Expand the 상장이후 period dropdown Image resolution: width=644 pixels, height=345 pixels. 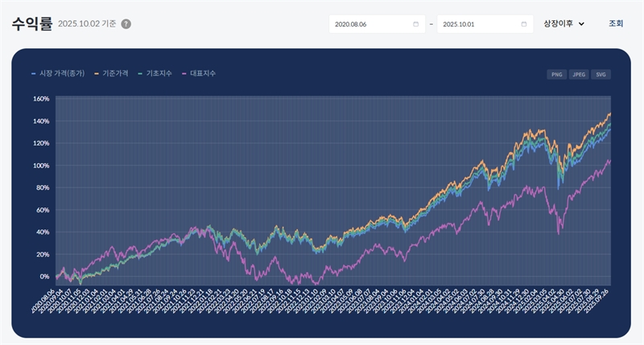[x=563, y=24]
